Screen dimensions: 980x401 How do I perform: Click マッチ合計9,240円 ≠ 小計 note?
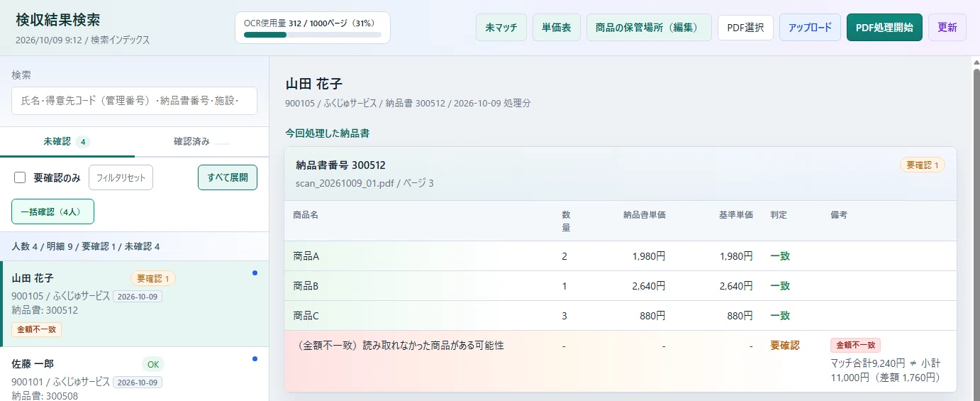tap(886, 370)
